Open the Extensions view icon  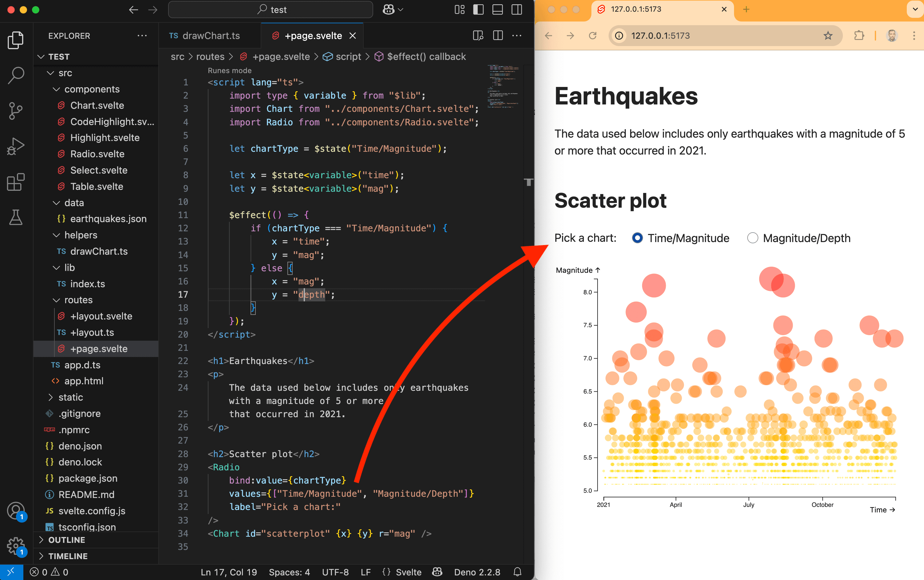tap(16, 182)
